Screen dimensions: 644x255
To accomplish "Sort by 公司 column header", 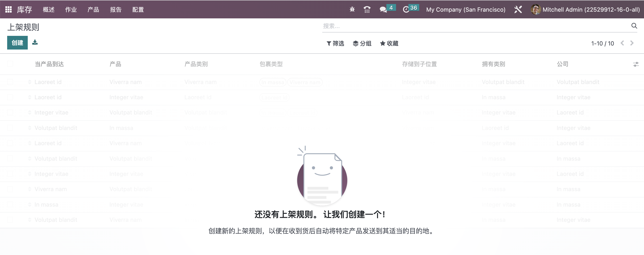I will 563,64.
